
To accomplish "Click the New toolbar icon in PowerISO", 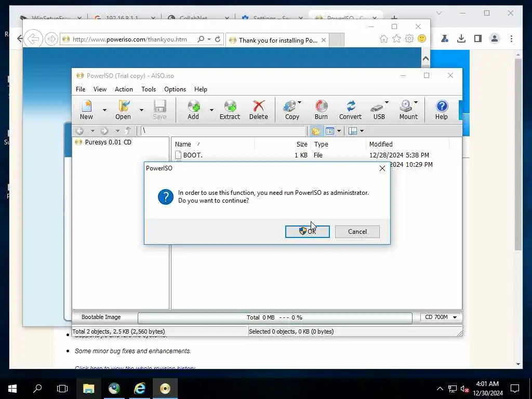I will (87, 110).
